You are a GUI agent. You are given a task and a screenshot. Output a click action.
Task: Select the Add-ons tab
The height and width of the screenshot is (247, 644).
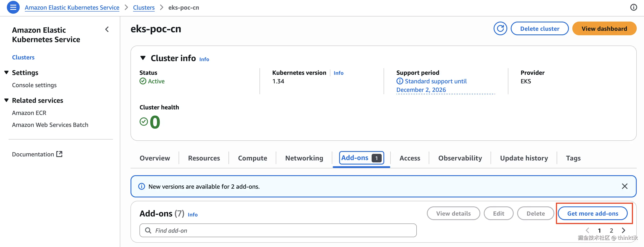tap(361, 158)
